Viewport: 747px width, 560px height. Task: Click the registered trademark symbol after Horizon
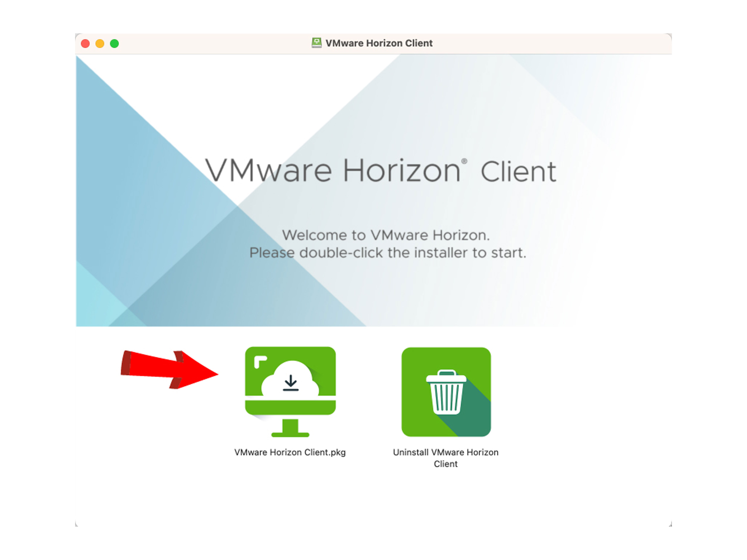(x=464, y=161)
